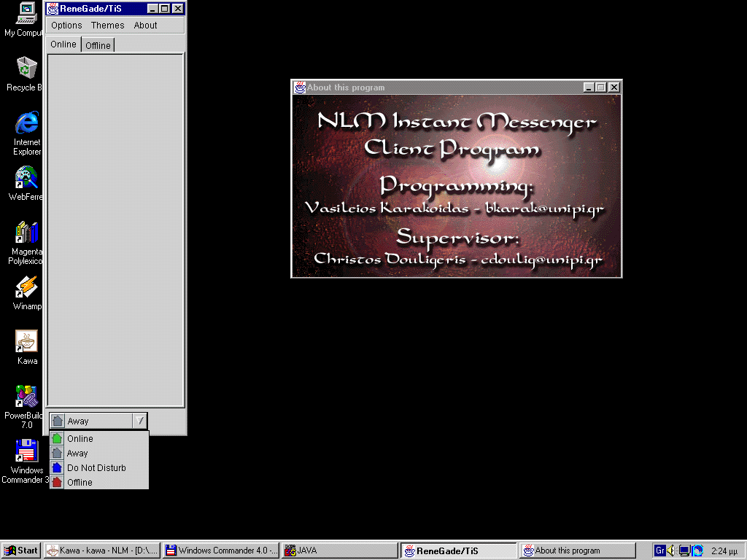Select Online status from the list
Image resolution: width=747 pixels, height=560 pixels.
point(99,438)
